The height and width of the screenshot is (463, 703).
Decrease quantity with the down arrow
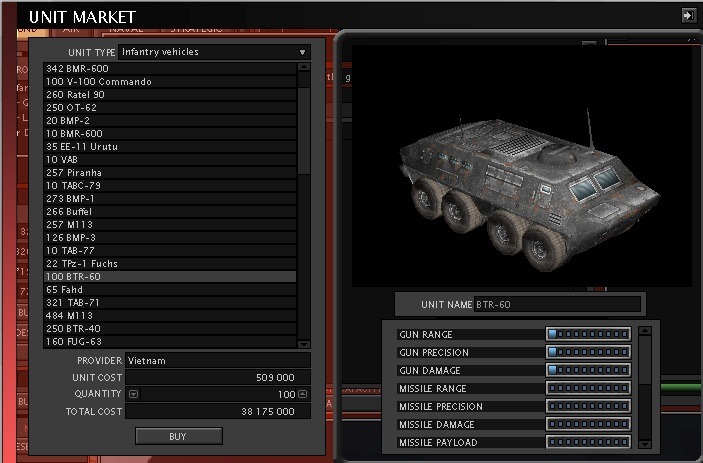[134, 394]
